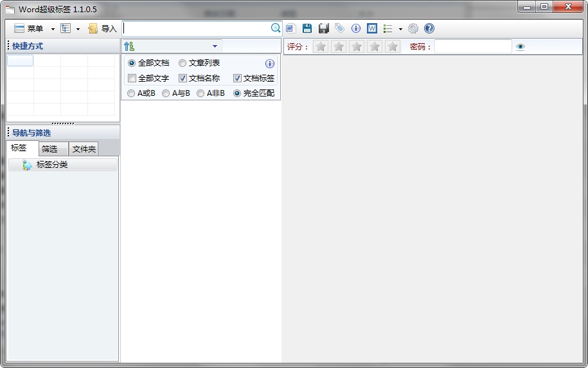588x368 pixels.
Task: Switch to the 文件夹 tab
Action: click(84, 149)
